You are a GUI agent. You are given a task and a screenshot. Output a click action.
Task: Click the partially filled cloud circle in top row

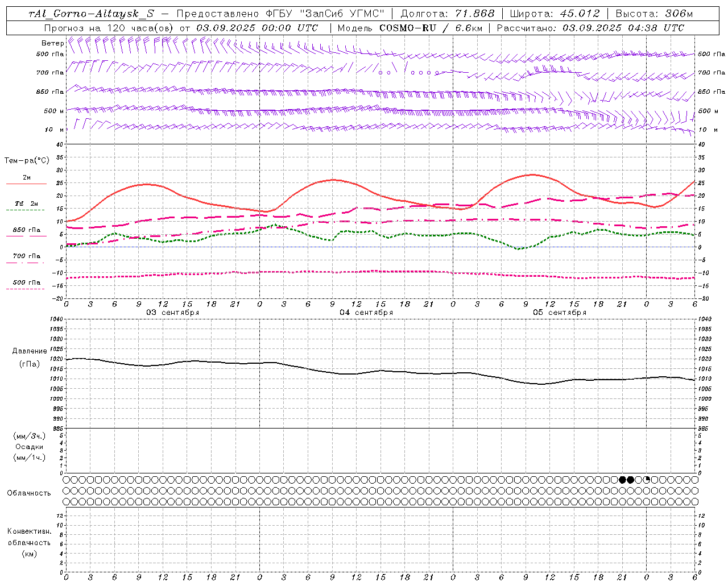(x=647, y=480)
